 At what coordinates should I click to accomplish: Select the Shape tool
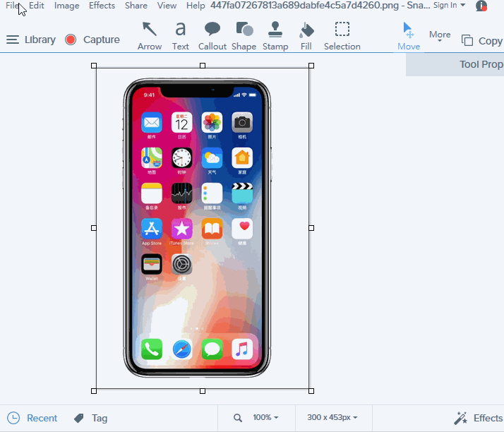coord(244,36)
